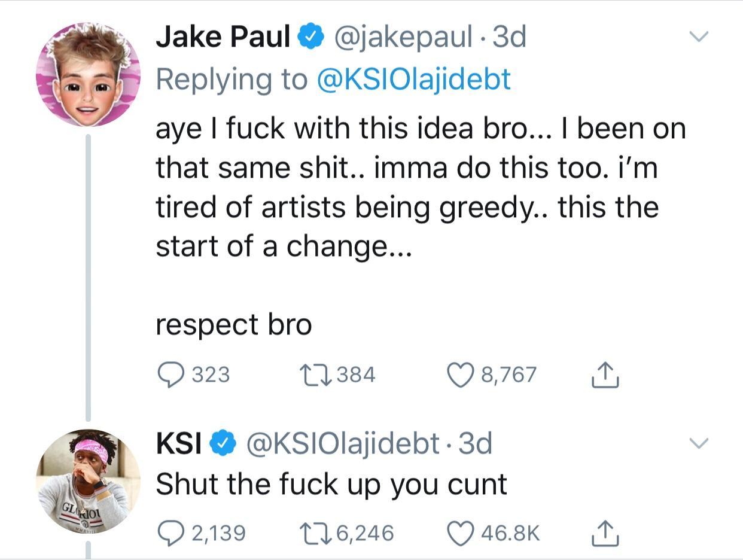743x560 pixels.
Task: Open Jake Paul's profile picture
Action: (x=88, y=75)
